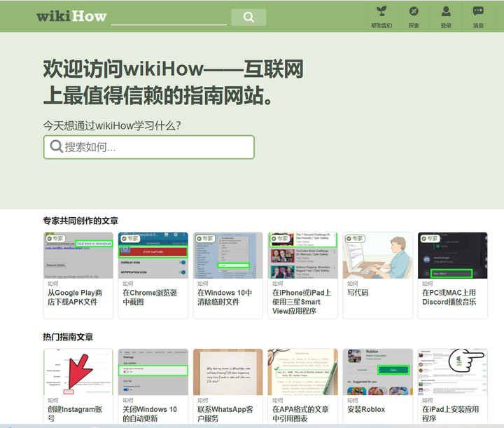Click the magnifier icon in 搜索如何 box
This screenshot has height=428, width=504.
(56, 146)
